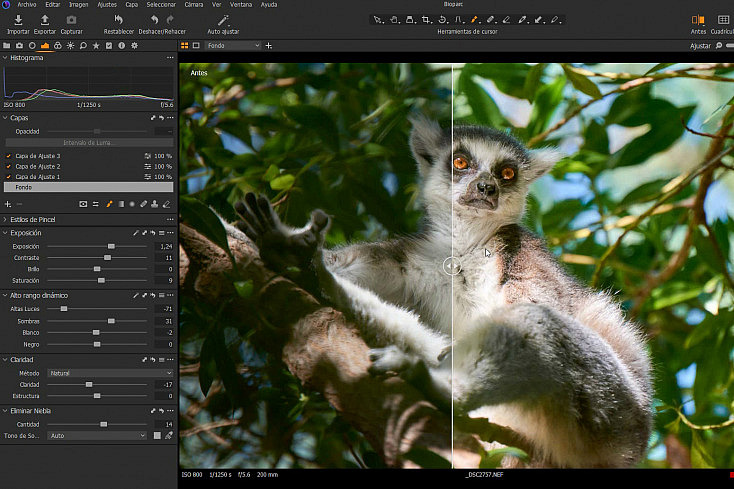This screenshot has width=734, height=489.
Task: Click the mask visibility eye icon under layers
Action: [x=83, y=204]
